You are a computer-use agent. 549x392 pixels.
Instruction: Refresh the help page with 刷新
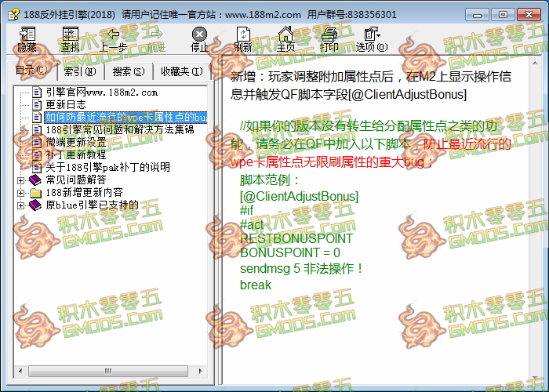click(242, 39)
